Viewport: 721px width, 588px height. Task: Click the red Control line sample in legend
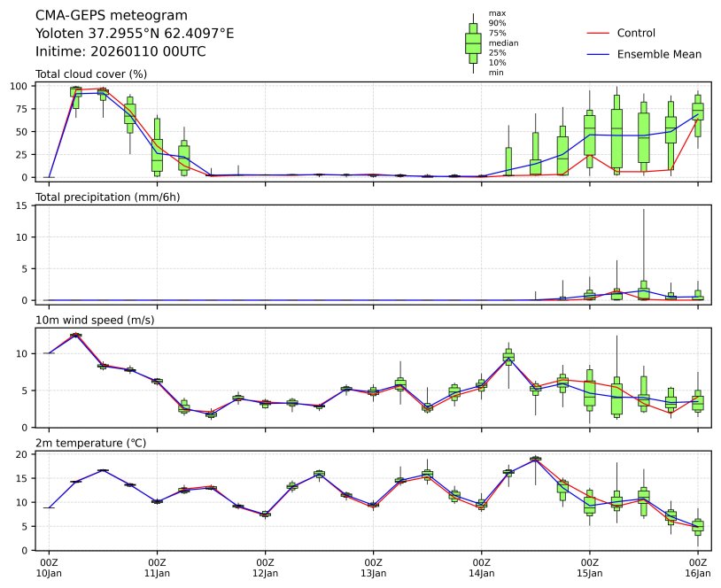pyautogui.click(x=598, y=33)
